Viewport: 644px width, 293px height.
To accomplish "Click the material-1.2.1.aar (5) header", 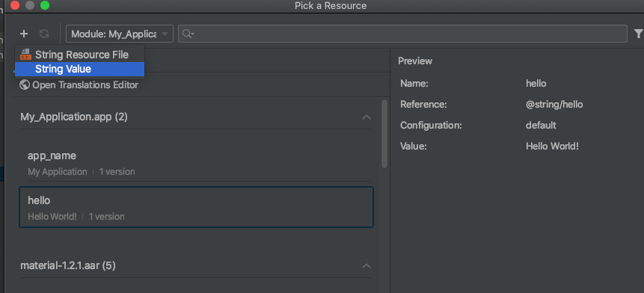I will (68, 265).
